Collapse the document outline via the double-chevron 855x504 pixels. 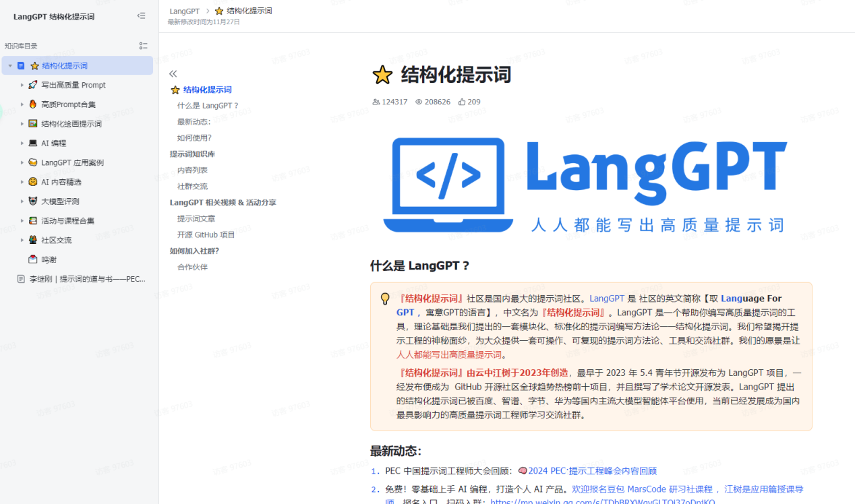(x=173, y=73)
